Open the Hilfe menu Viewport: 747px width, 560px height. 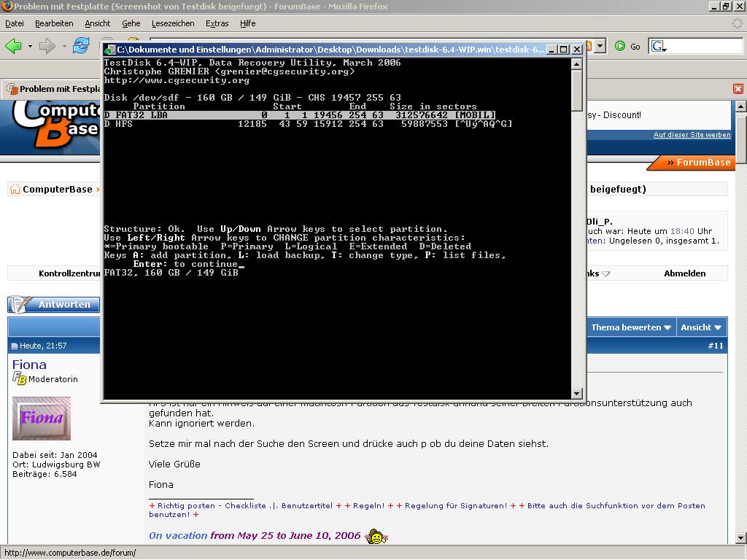point(248,23)
